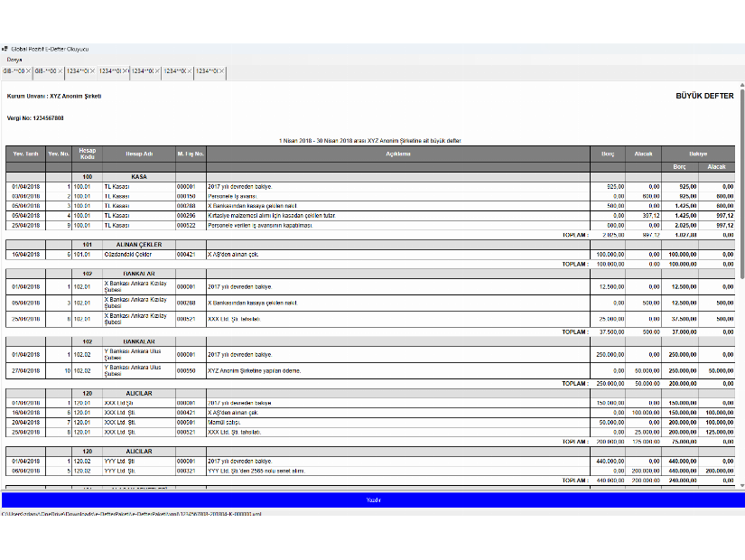The width and height of the screenshot is (745, 560).
Task: Close the first GIB tab
Action: 28,70
